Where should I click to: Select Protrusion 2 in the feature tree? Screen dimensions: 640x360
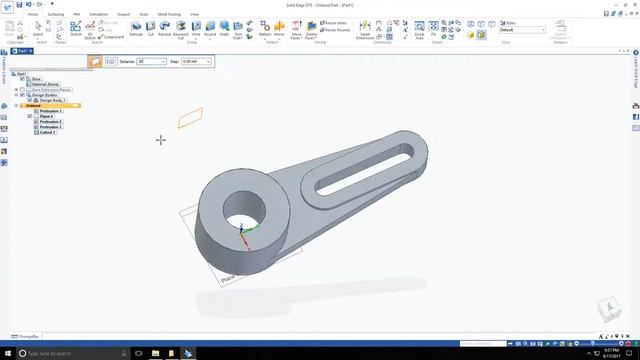[48, 121]
